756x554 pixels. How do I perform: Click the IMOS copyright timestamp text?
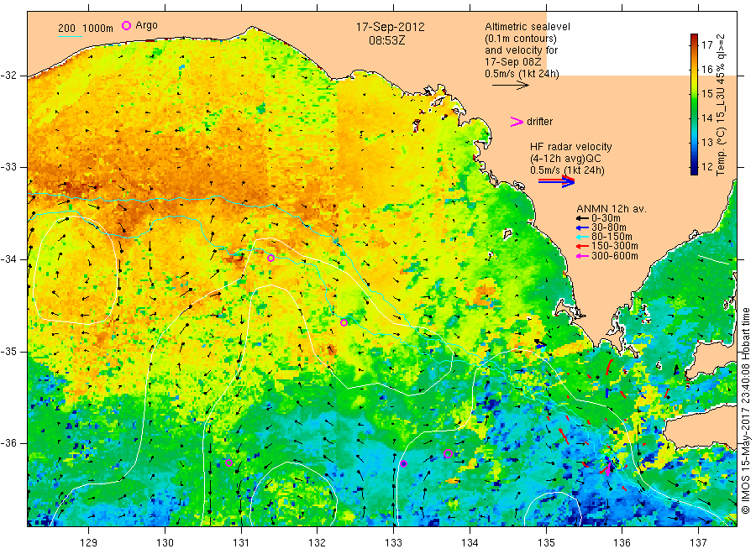tap(745, 410)
